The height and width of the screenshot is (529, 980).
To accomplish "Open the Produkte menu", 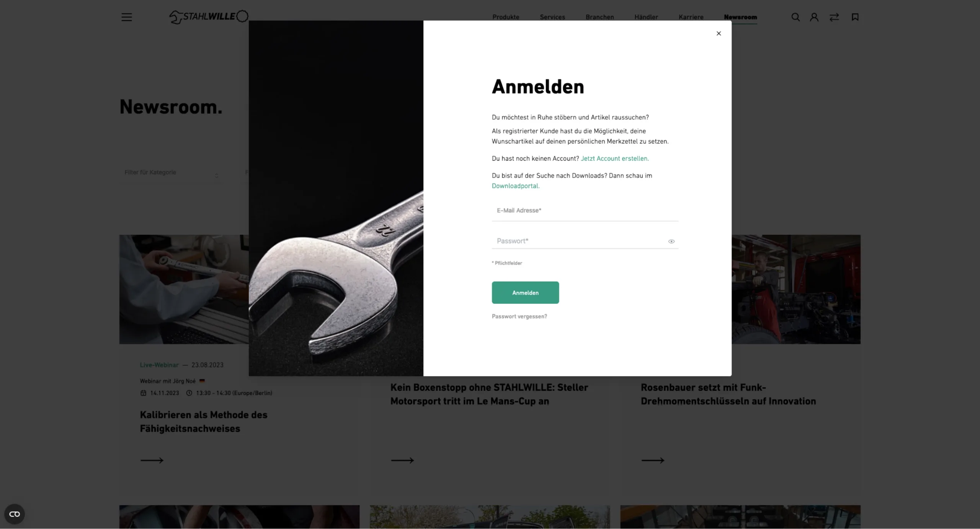I will 506,17.
